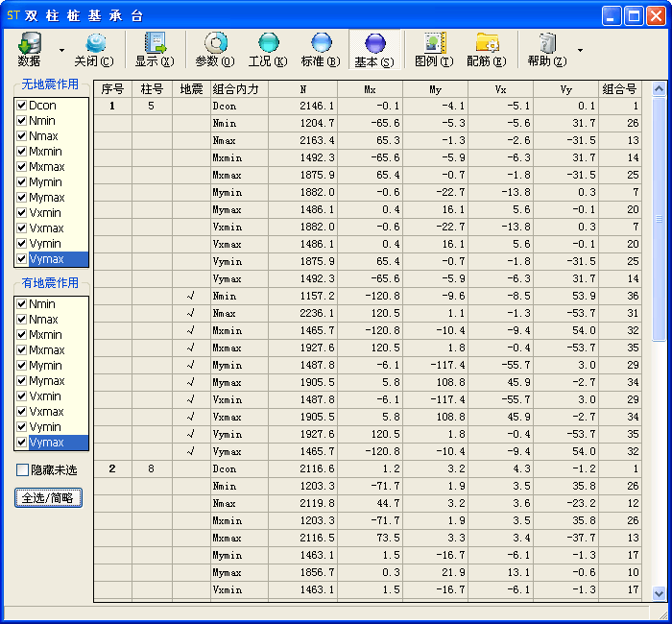Select the 标准(B) standard combination icon
672x624 pixels.
pyautogui.click(x=321, y=49)
